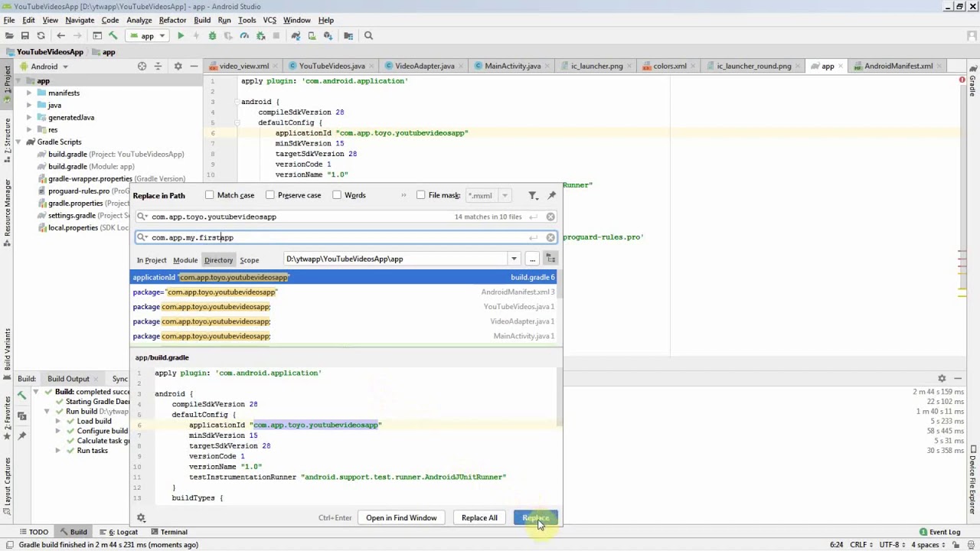
Task: Select AndroidManifest.xml result row
Action: click(x=344, y=292)
